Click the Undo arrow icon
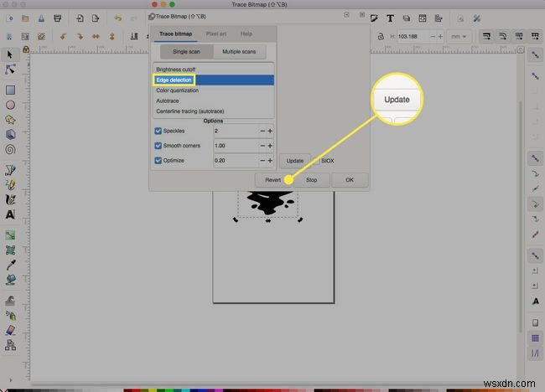This screenshot has height=392, width=545. (118, 18)
